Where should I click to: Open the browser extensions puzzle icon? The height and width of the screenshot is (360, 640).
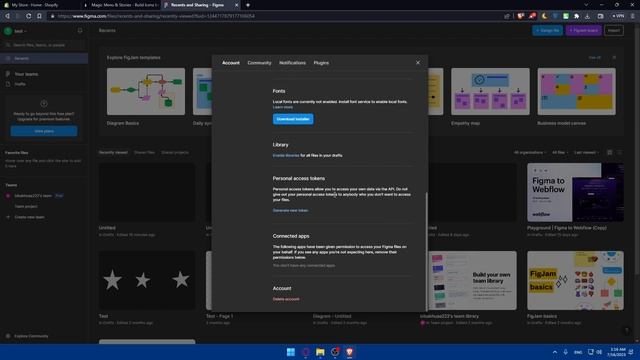pos(576,16)
